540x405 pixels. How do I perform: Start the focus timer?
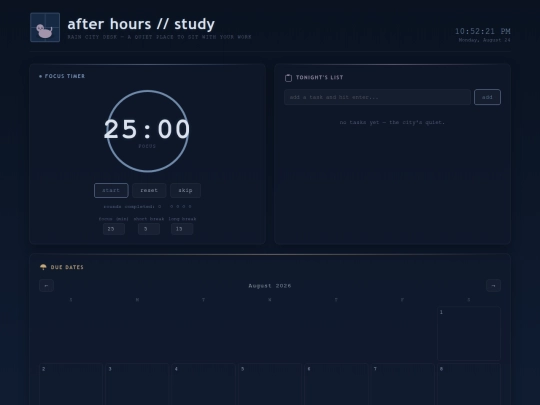coord(111,190)
